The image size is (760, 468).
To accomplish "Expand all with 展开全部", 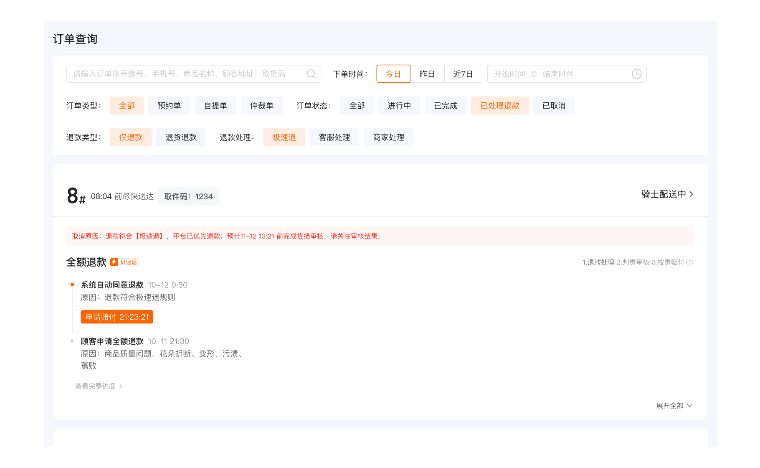I will (674, 406).
